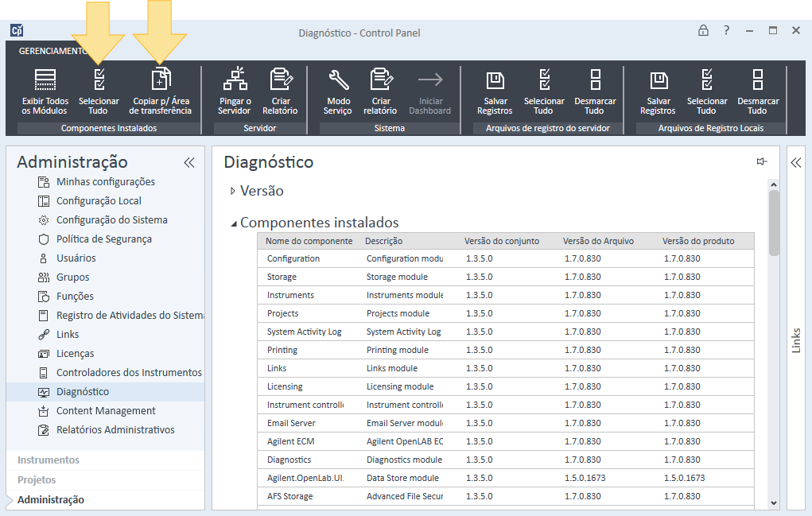Click the vertical scrollbar thumb
The width and height of the screenshot is (812, 516).
point(774,223)
